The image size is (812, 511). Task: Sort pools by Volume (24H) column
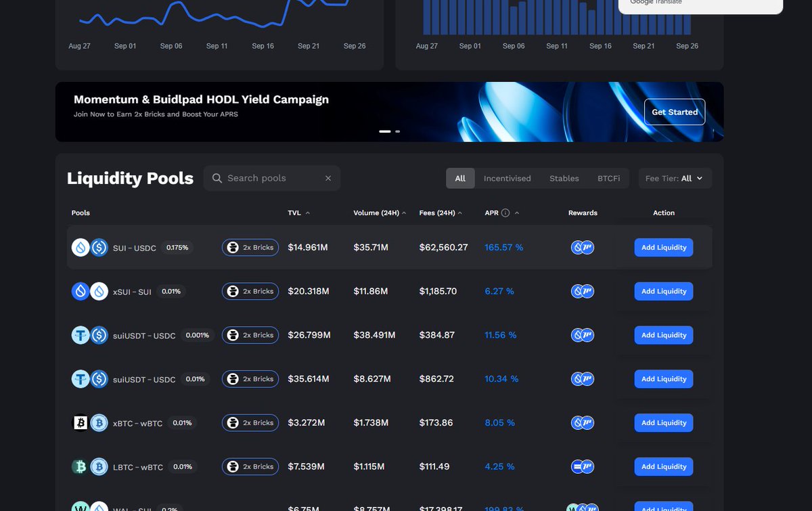[380, 213]
